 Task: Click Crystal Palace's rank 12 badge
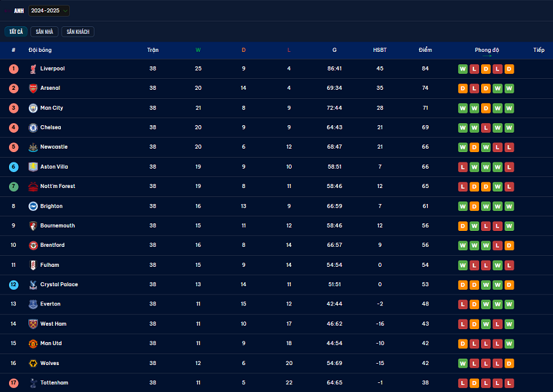[14, 285]
